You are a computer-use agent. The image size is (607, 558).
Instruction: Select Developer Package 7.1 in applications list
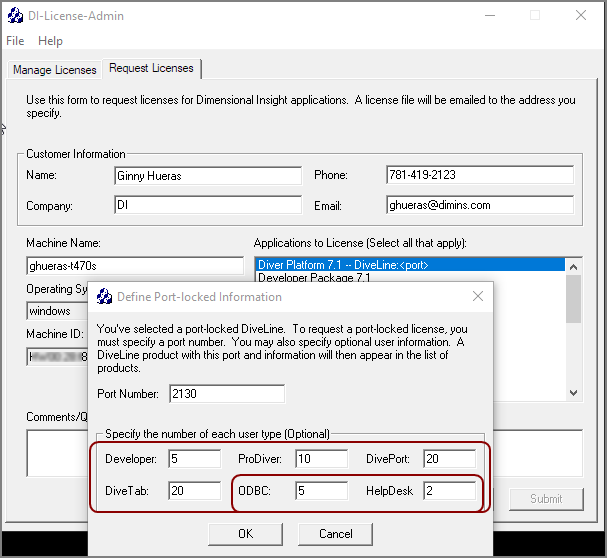coord(410,276)
